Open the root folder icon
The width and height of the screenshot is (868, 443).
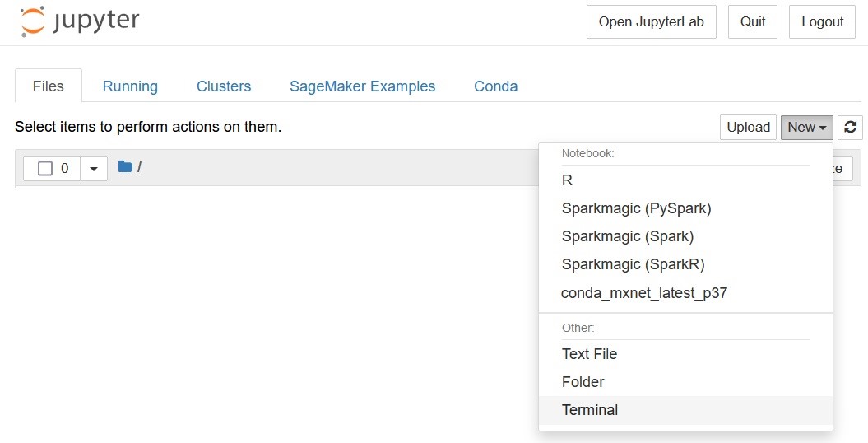pos(124,166)
